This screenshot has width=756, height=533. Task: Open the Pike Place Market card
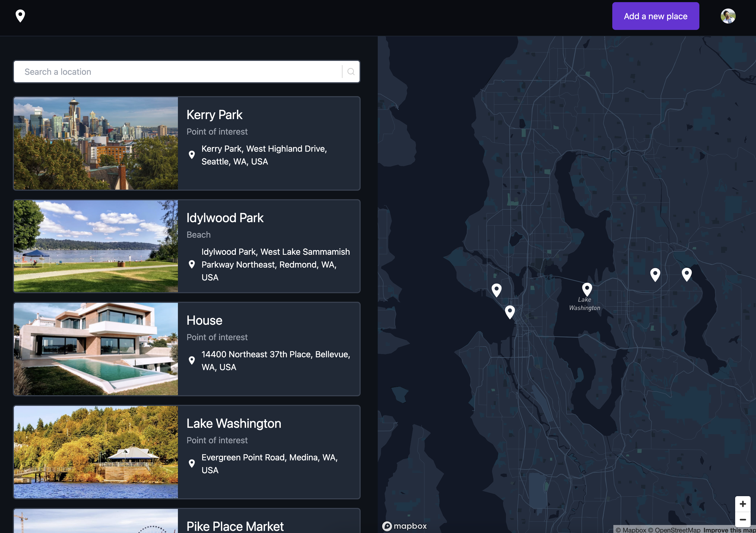coord(235,526)
